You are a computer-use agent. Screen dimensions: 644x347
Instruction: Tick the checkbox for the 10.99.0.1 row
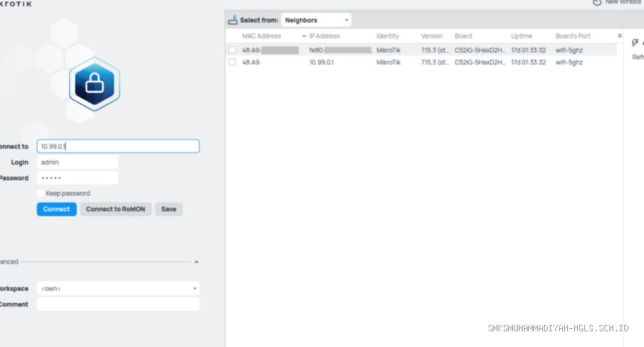(233, 62)
